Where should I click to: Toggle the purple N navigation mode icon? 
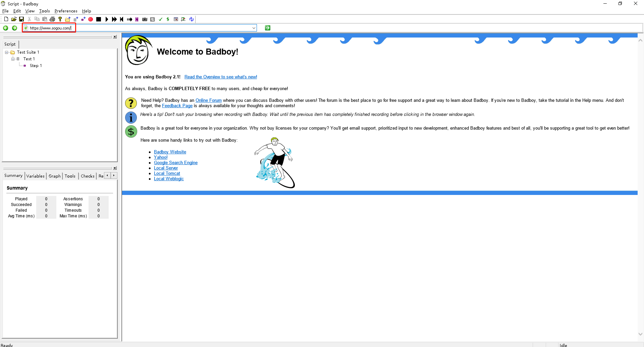click(x=137, y=19)
